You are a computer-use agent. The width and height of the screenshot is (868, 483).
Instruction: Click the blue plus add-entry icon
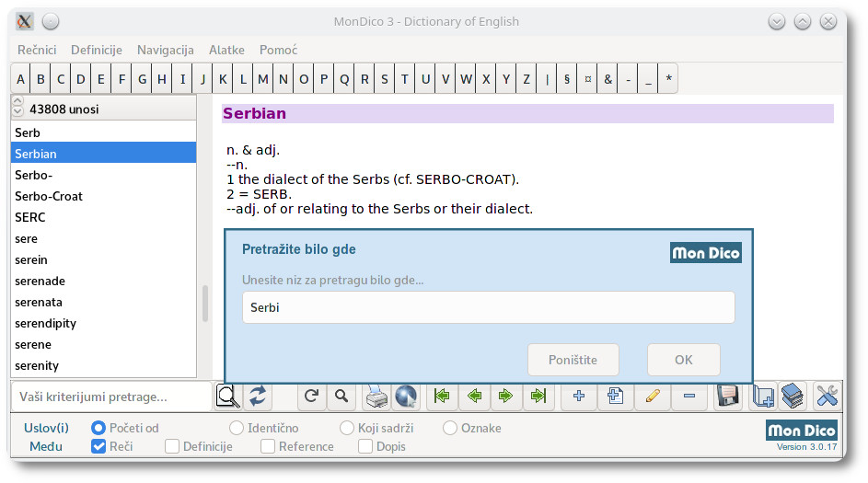tap(579, 397)
